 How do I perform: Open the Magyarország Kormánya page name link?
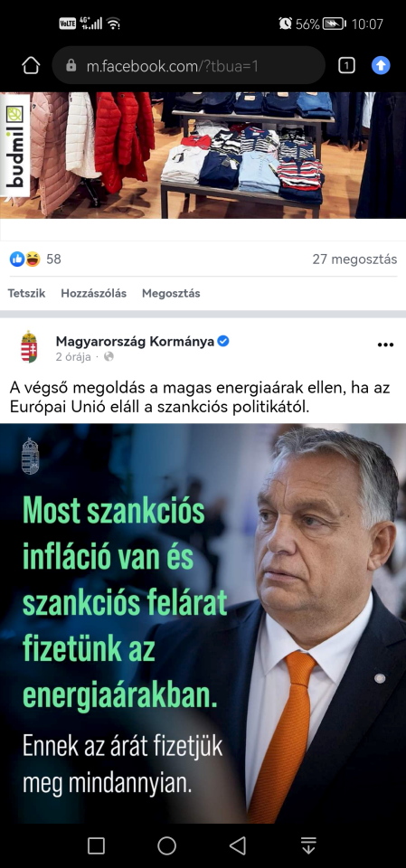coord(135,341)
